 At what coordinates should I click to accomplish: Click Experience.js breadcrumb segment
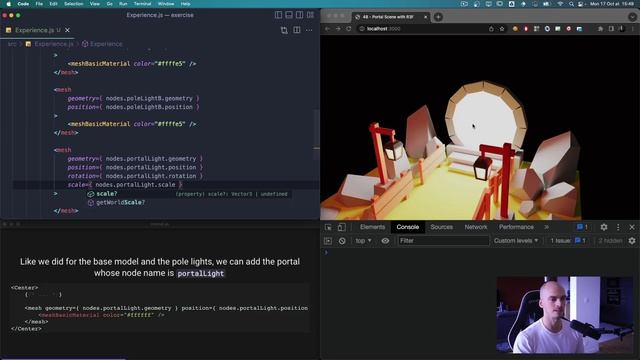[x=49, y=44]
